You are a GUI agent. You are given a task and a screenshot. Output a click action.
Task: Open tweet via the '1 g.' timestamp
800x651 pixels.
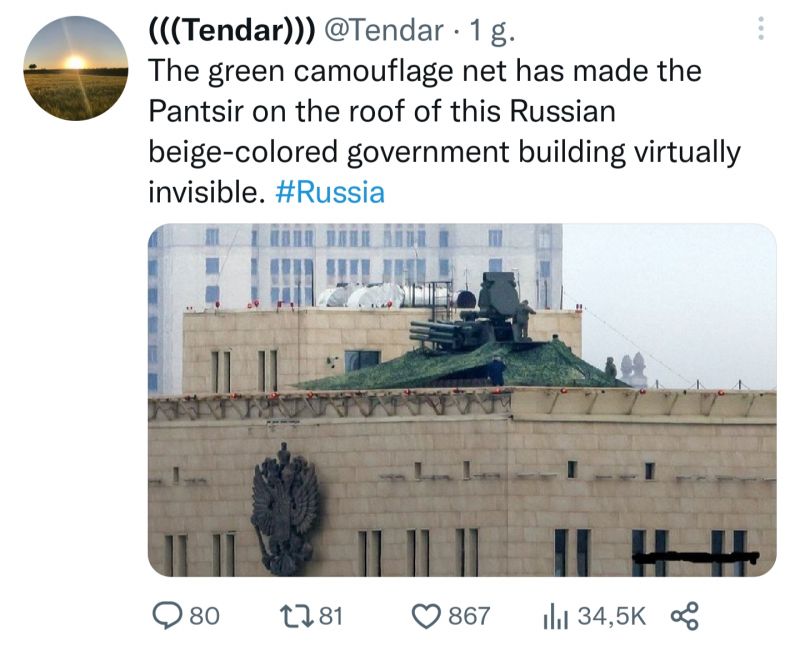point(492,31)
